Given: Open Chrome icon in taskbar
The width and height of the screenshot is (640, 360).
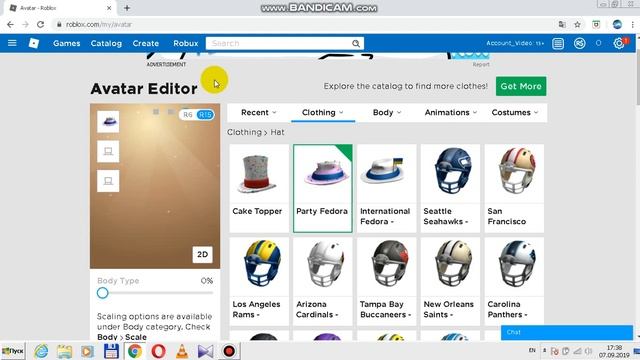Looking at the screenshot, I should click(135, 351).
